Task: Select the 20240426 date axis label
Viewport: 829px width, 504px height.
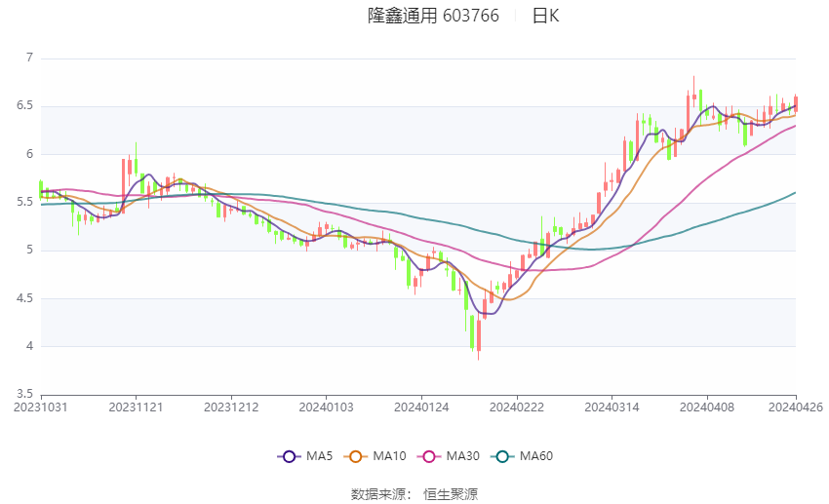Action: click(796, 407)
